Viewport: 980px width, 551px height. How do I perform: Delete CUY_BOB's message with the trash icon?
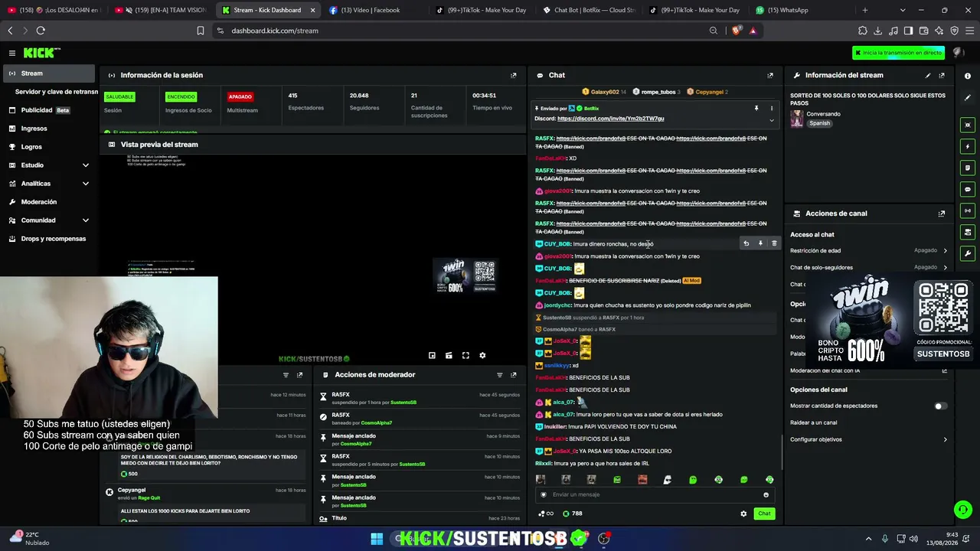(774, 243)
